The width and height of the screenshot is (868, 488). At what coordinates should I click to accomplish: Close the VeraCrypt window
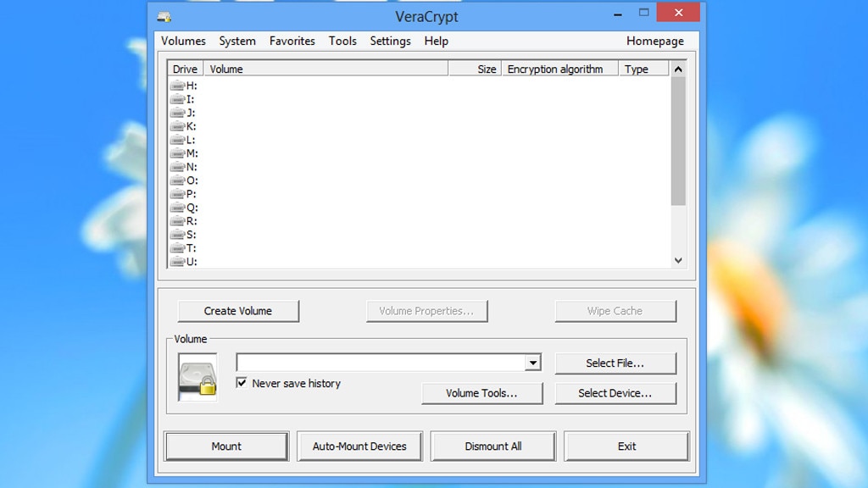pos(678,13)
